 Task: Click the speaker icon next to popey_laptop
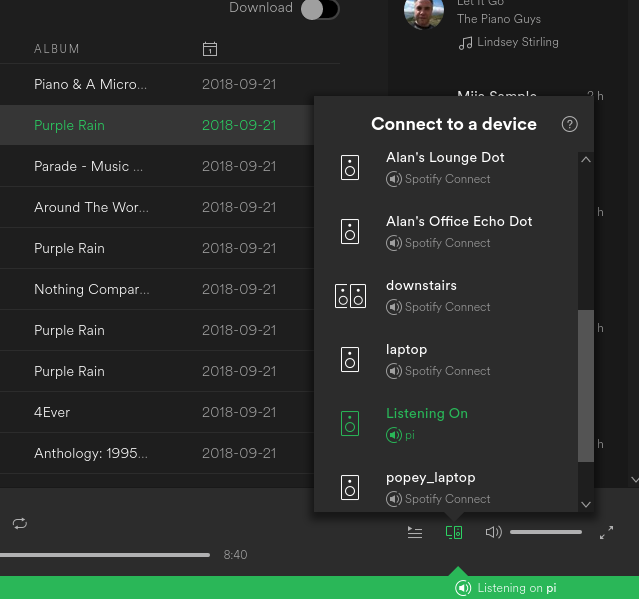350,487
